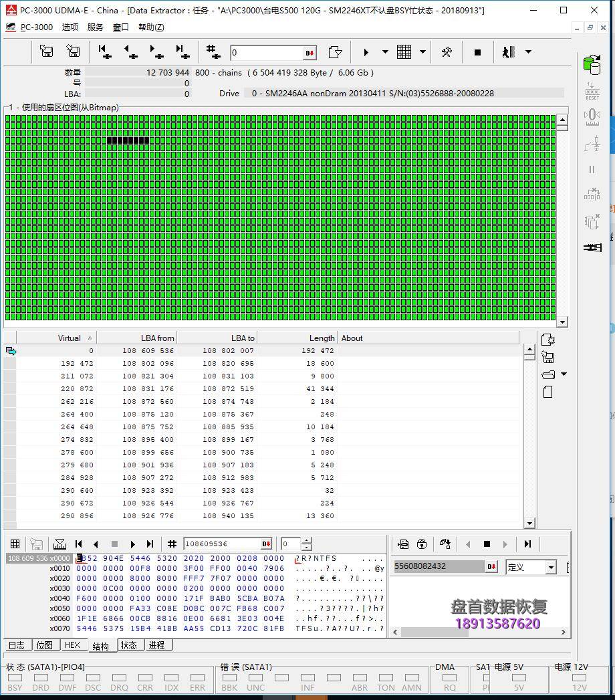Click the start play arrow in the main toolbar
The height and width of the screenshot is (700, 615).
pyautogui.click(x=366, y=52)
